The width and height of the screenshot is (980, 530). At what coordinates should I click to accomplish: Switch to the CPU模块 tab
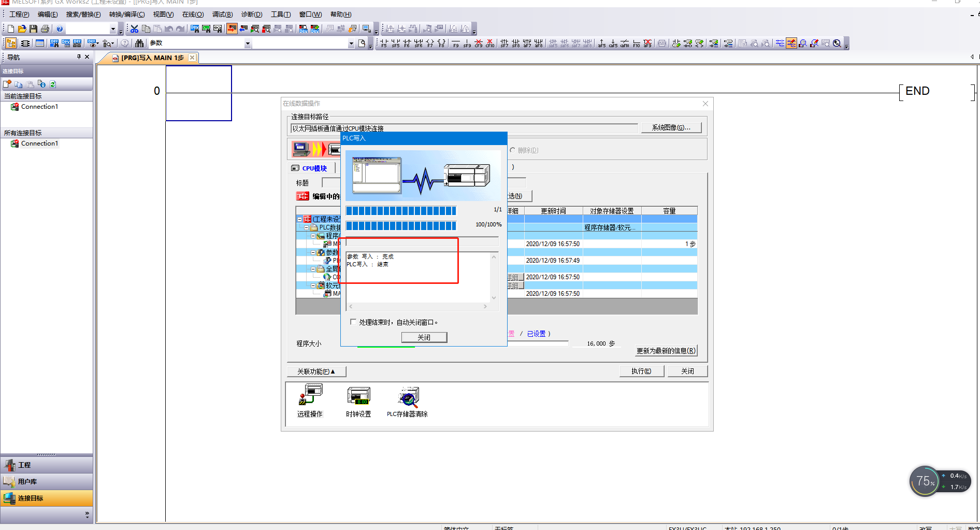(x=314, y=168)
